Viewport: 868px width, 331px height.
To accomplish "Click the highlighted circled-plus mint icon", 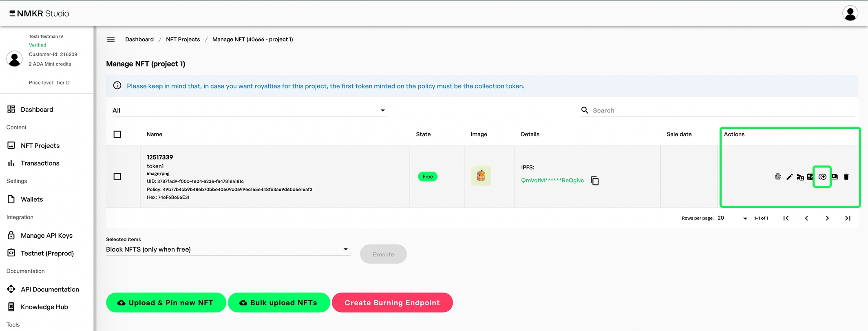I will (x=822, y=177).
